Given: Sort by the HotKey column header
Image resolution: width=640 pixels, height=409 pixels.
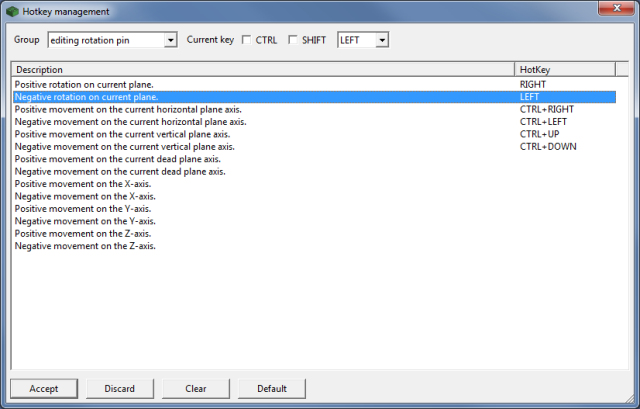Looking at the screenshot, I should (565, 70).
